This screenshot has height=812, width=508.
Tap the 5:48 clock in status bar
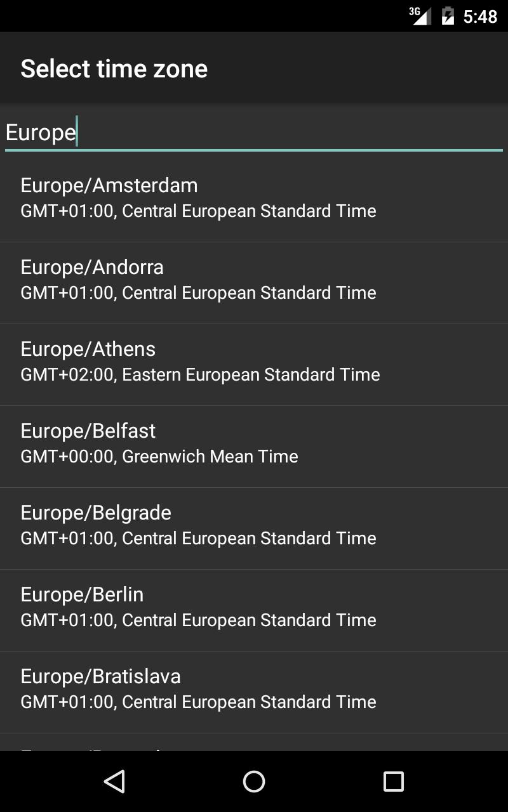pos(480,16)
